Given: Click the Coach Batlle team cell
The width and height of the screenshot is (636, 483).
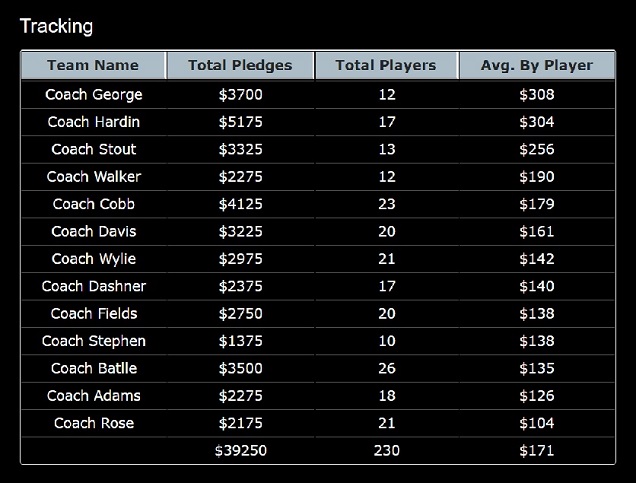Looking at the screenshot, I should coord(94,368).
